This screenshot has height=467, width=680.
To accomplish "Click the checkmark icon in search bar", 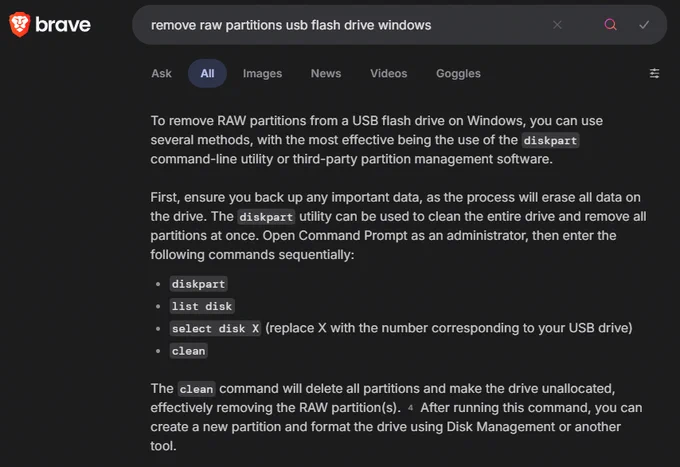I will (x=644, y=25).
